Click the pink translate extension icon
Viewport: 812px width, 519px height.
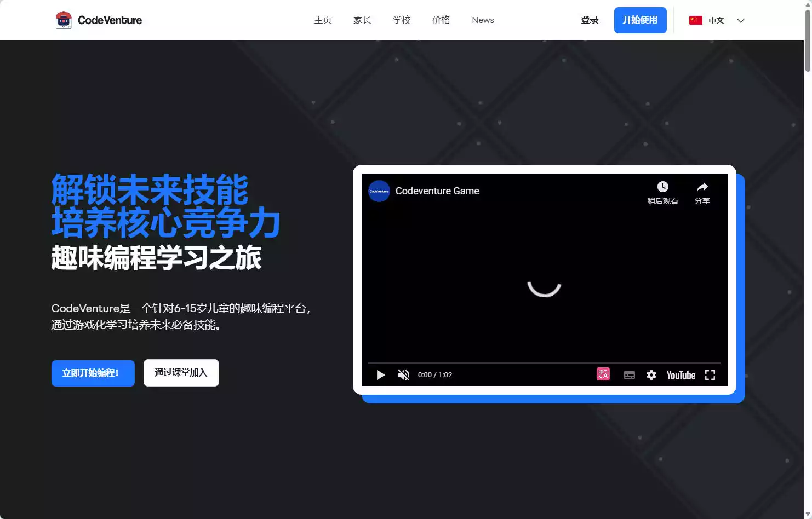[603, 374]
